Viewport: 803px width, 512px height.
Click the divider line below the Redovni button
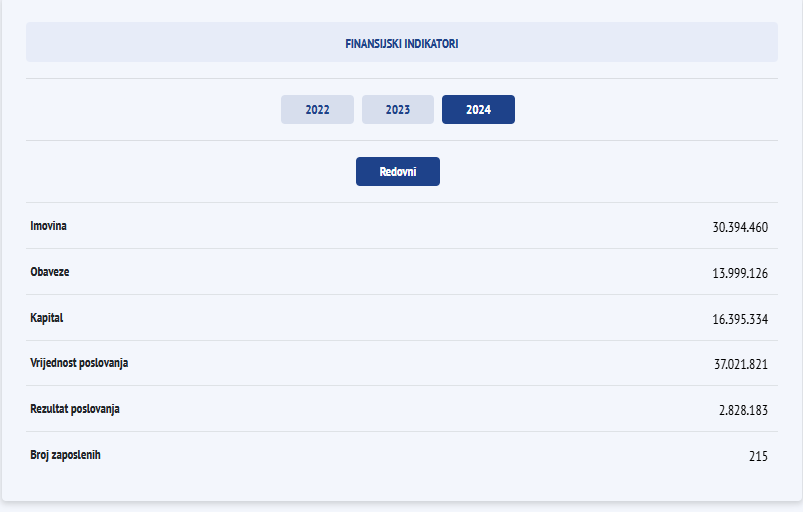pos(402,202)
